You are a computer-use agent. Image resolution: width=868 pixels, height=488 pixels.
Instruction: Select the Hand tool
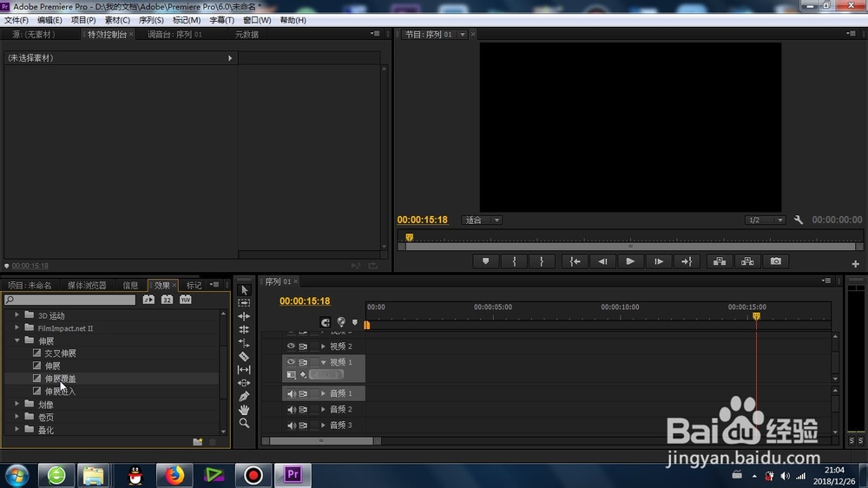point(244,410)
